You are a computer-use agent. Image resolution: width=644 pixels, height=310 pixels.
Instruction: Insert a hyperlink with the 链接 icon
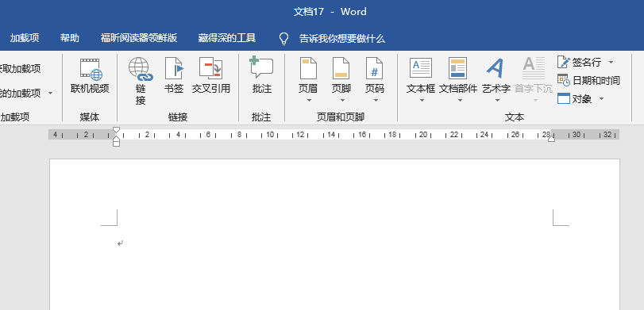(x=141, y=69)
